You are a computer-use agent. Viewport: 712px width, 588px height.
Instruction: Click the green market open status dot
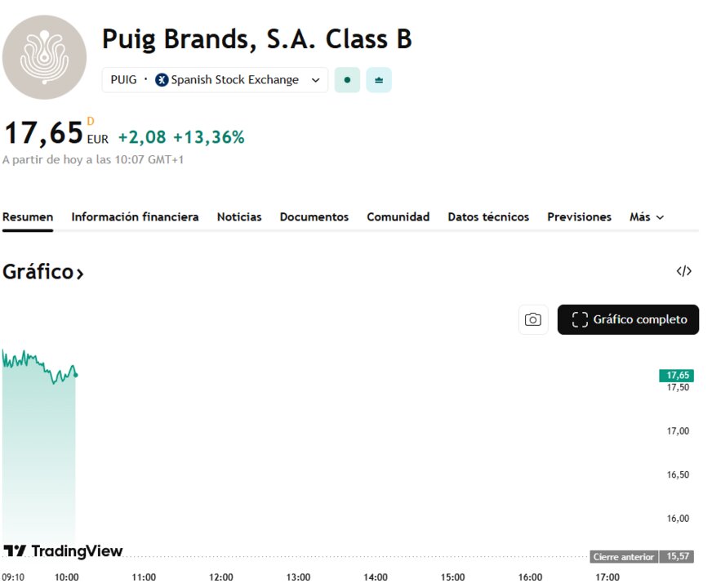click(347, 80)
